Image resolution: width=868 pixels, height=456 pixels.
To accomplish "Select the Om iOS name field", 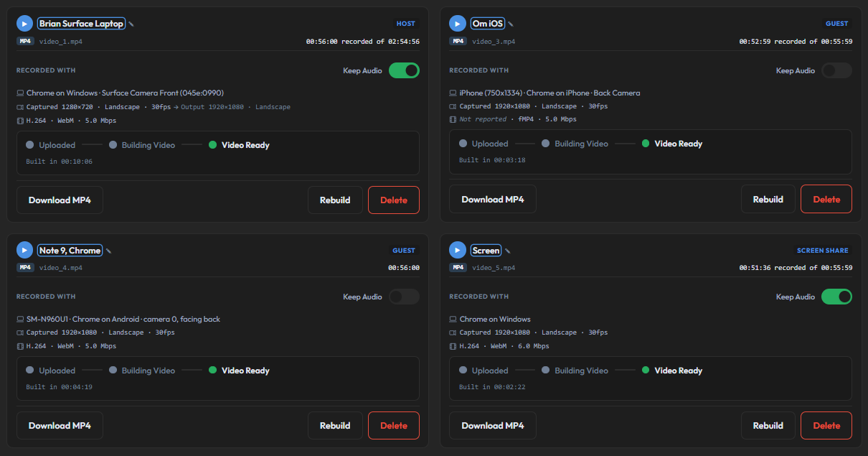I will click(x=488, y=24).
